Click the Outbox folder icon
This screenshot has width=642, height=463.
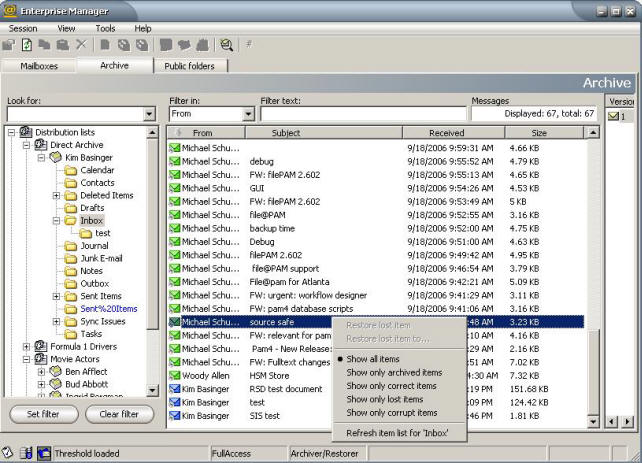click(x=71, y=284)
